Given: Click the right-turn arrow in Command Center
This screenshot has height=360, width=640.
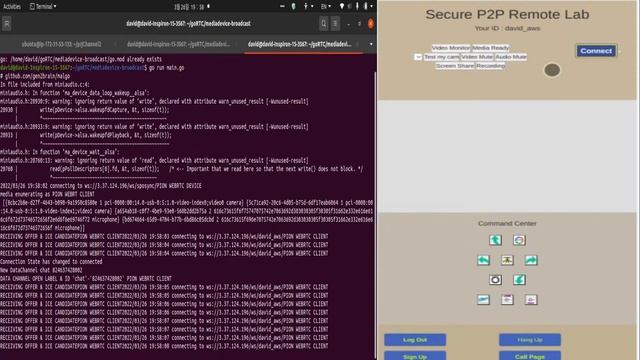Looking at the screenshot, I should 531,260.
